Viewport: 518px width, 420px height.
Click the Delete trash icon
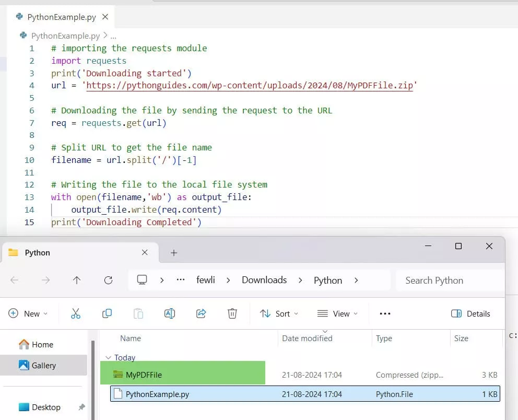click(232, 313)
